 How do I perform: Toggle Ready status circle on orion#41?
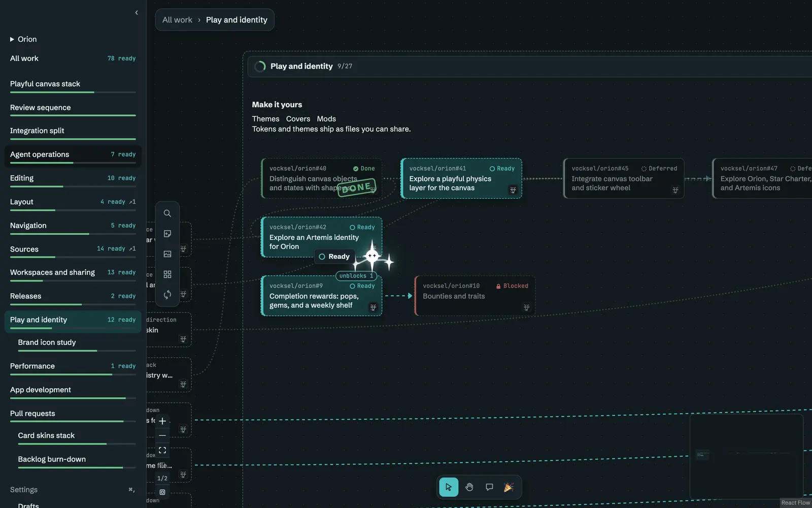tap(492, 169)
